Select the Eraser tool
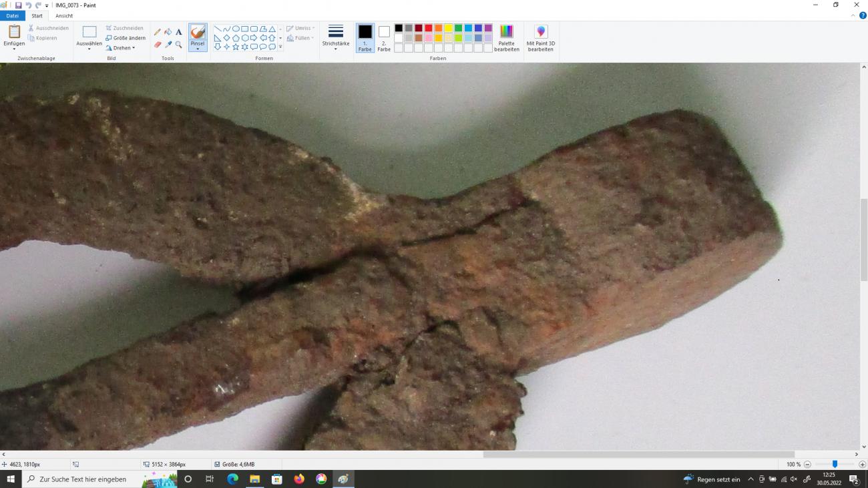The height and width of the screenshot is (488, 868). [x=158, y=45]
